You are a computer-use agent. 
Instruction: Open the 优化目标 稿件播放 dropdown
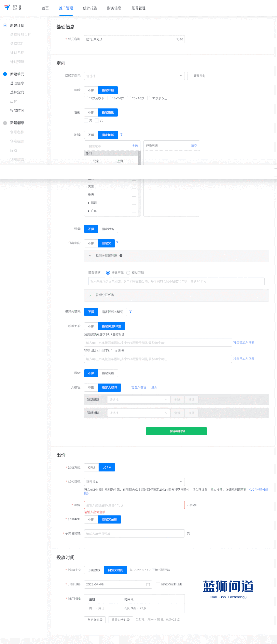[x=134, y=482]
